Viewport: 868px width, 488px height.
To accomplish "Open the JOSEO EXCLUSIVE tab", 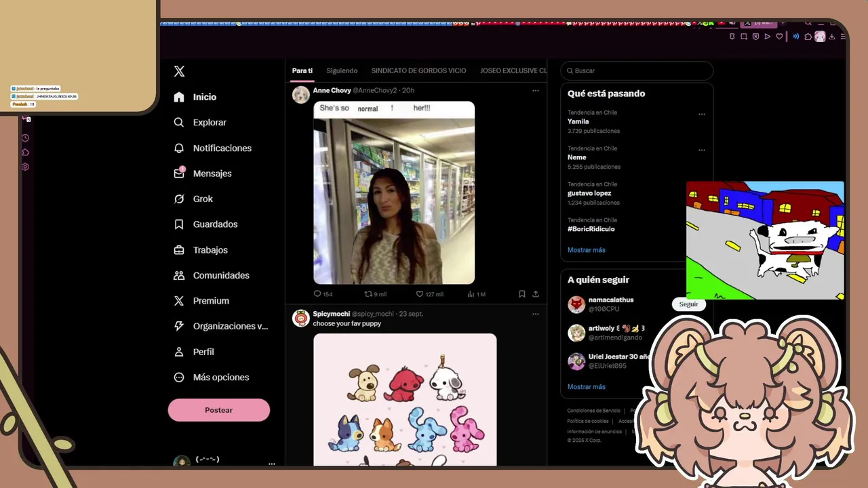I will [513, 70].
